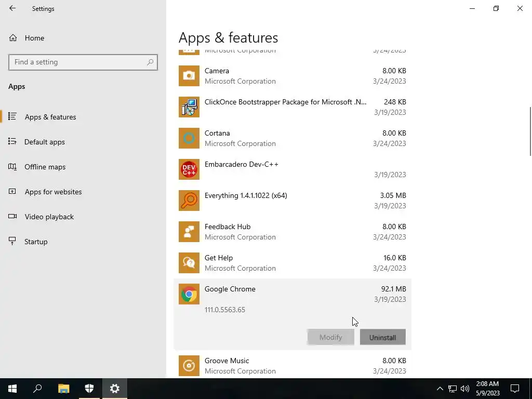
Task: Click the Apps & features heading
Action: coord(229,37)
